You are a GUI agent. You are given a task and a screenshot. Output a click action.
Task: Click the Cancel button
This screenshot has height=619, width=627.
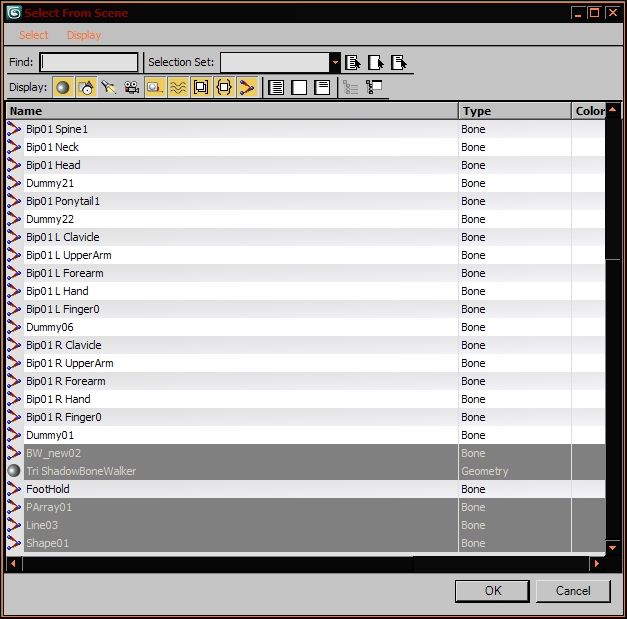click(573, 591)
